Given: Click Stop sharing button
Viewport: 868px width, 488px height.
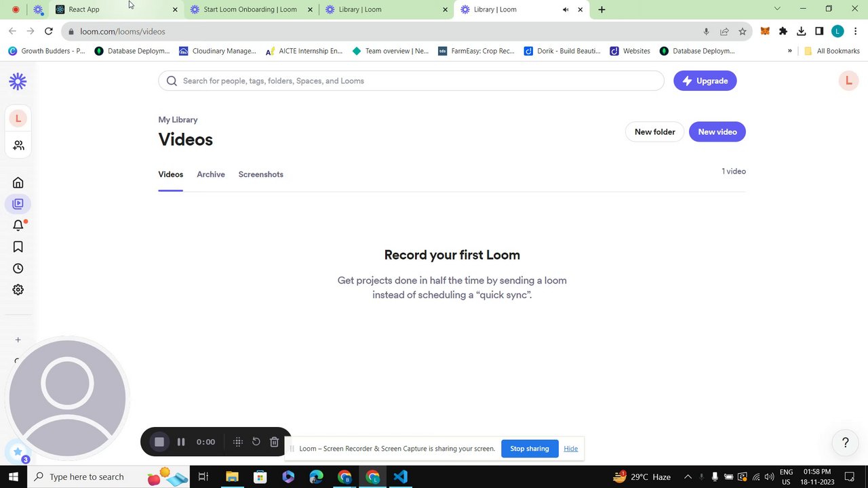Looking at the screenshot, I should pos(530,449).
